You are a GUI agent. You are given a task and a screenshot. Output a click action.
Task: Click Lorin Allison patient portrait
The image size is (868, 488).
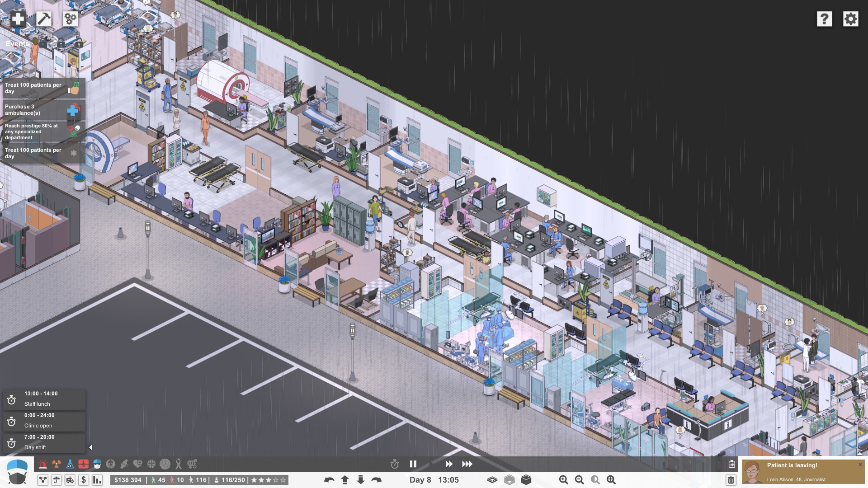[752, 472]
